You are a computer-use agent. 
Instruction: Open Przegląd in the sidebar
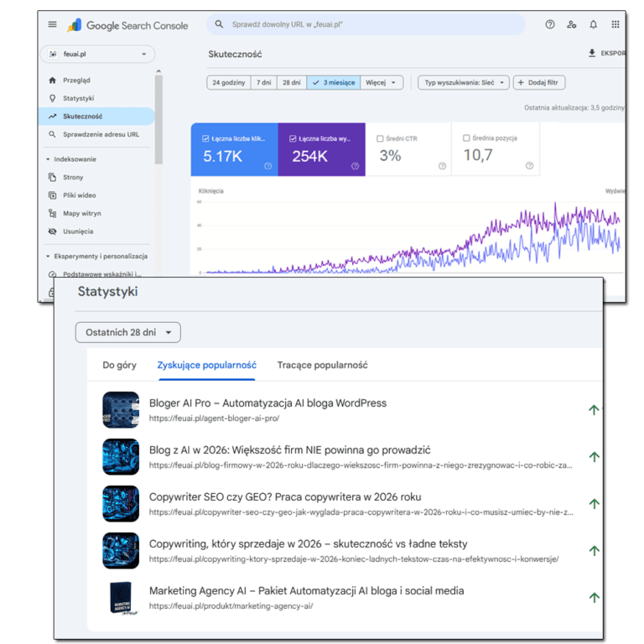pos(97,80)
